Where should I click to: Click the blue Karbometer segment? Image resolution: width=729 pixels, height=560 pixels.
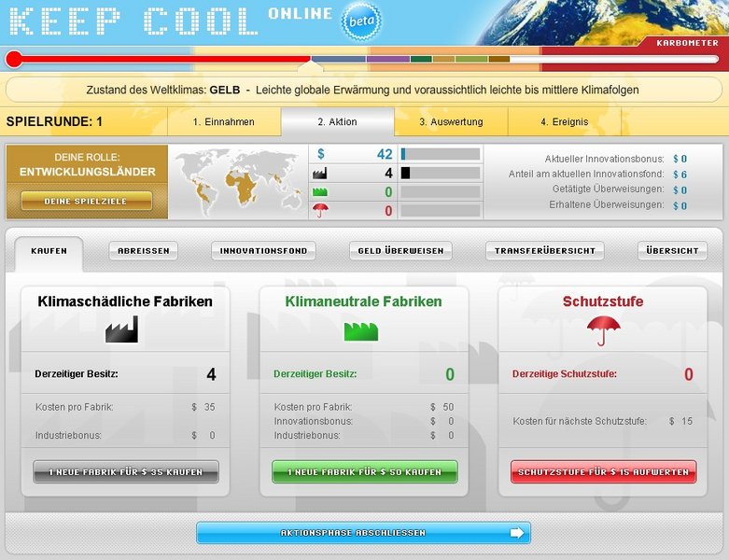[x=339, y=59]
